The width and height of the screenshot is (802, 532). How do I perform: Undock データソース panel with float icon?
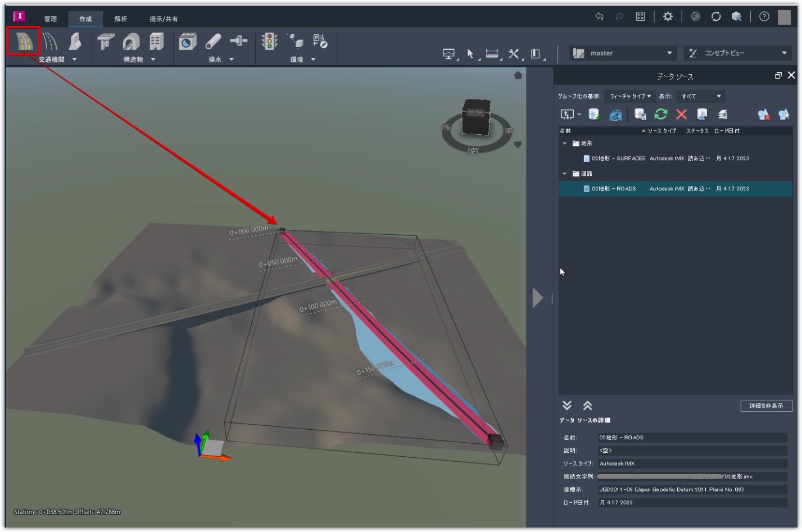pyautogui.click(x=779, y=75)
